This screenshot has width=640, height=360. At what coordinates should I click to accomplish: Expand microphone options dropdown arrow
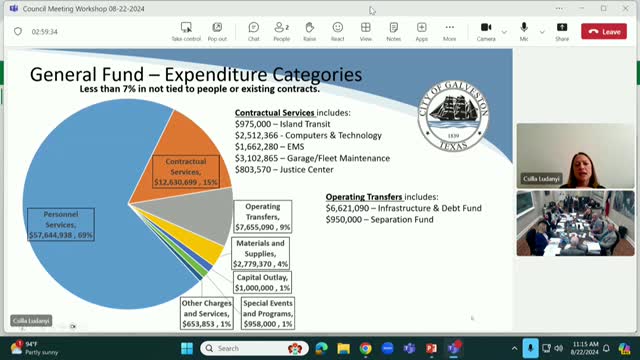pyautogui.click(x=542, y=32)
